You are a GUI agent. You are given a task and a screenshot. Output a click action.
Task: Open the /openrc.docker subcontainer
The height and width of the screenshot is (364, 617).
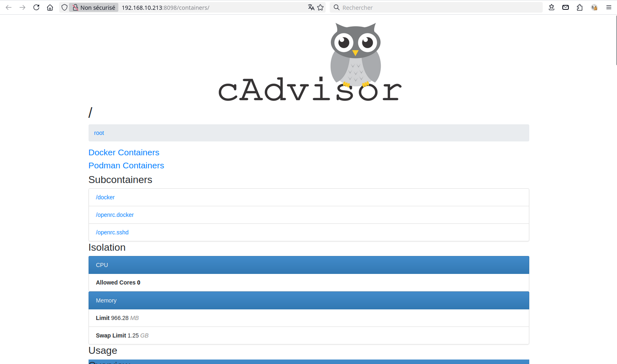(x=115, y=215)
